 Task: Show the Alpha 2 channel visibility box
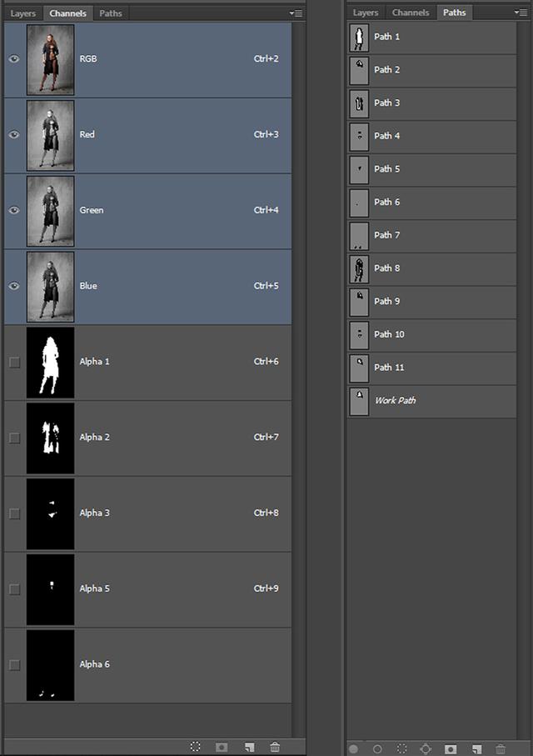[14, 438]
